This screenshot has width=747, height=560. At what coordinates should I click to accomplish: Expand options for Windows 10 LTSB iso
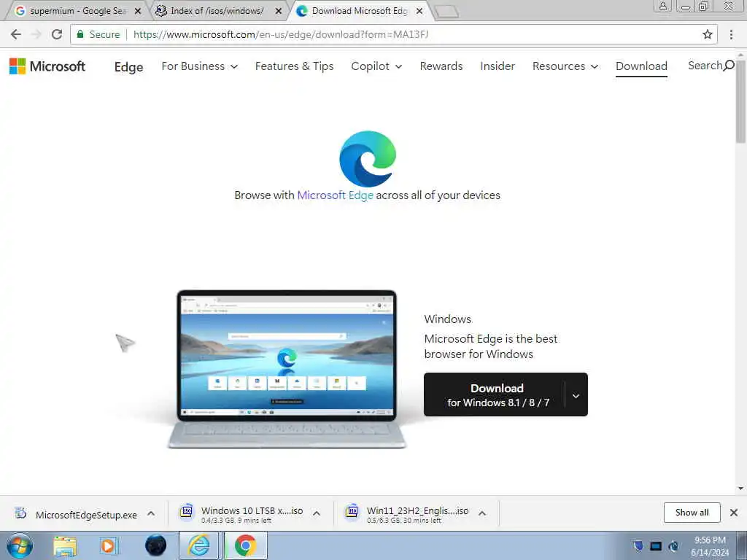click(317, 513)
